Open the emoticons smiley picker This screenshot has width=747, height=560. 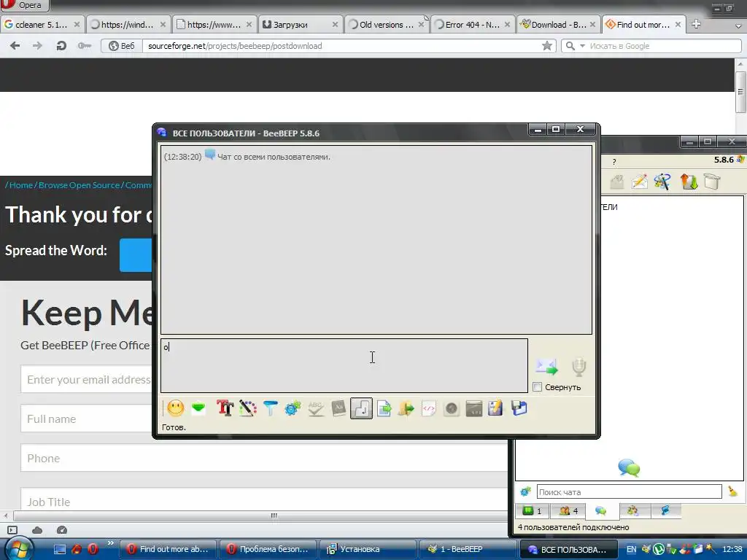coord(175,408)
